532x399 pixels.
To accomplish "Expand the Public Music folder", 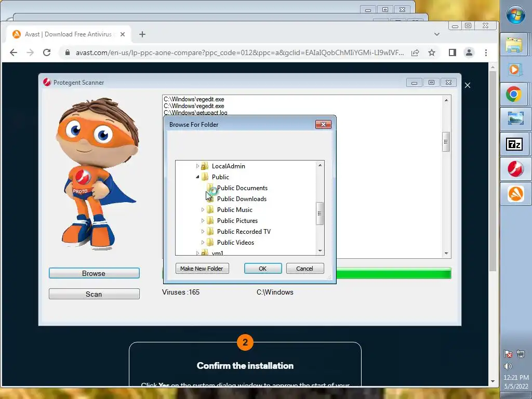I will pyautogui.click(x=203, y=210).
